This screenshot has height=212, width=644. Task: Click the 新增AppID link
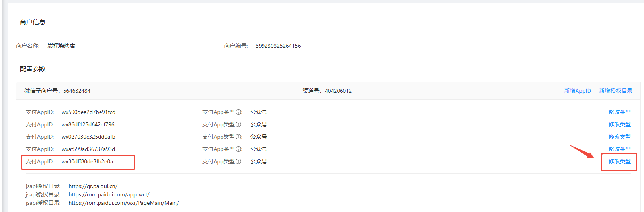pyautogui.click(x=578, y=91)
